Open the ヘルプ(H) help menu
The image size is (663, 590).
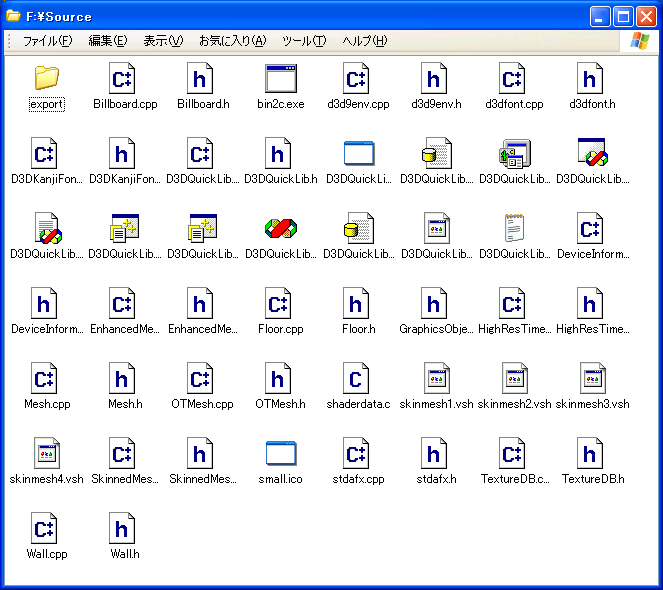click(364, 41)
